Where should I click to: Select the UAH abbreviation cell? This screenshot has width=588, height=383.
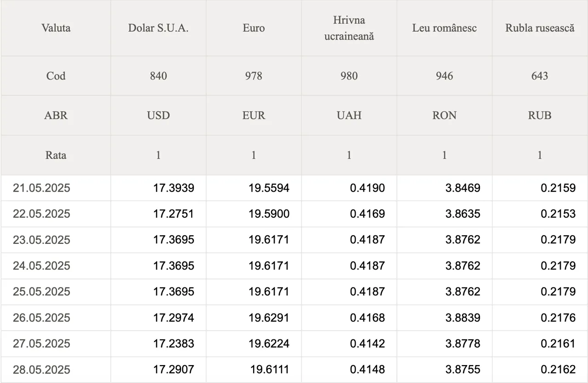point(349,115)
